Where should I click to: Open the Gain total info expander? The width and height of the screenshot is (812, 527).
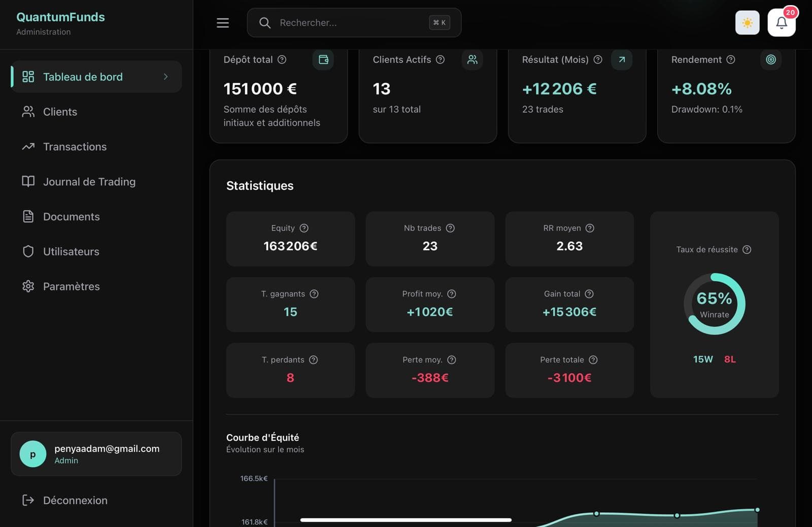click(589, 293)
